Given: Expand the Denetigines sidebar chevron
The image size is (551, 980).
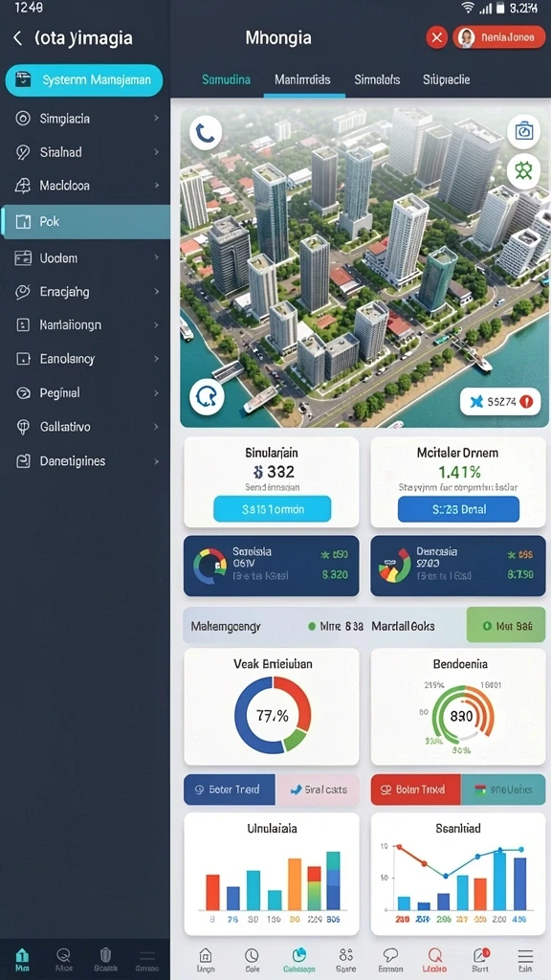Looking at the screenshot, I should (156, 461).
